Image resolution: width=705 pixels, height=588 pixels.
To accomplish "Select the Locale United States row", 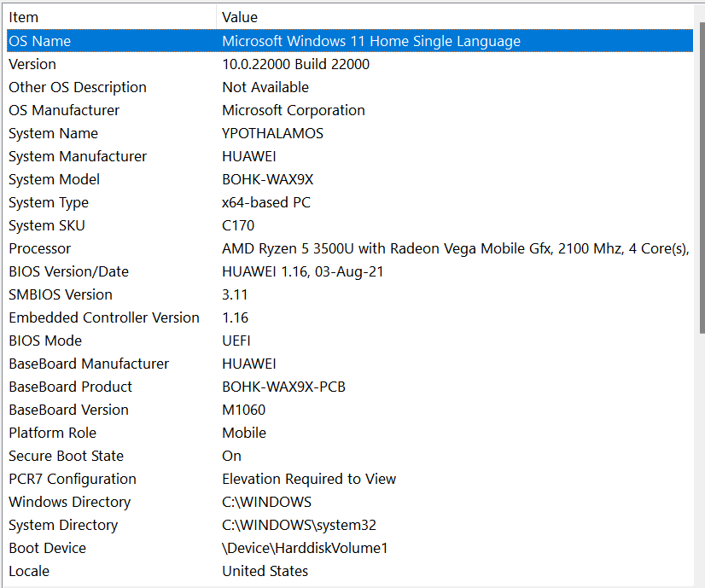I will pyautogui.click(x=350, y=571).
